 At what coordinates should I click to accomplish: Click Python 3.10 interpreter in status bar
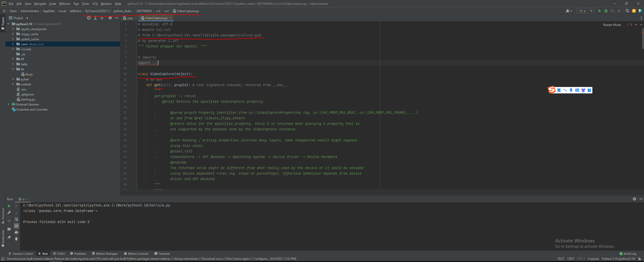point(618,259)
